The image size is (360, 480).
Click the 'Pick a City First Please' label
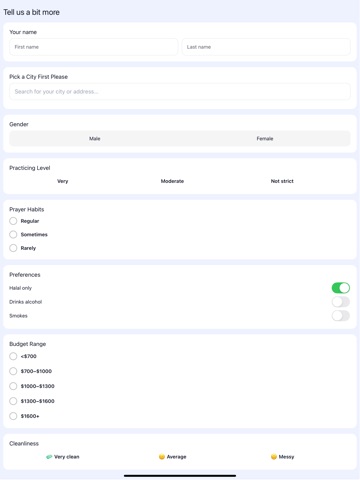click(x=38, y=77)
